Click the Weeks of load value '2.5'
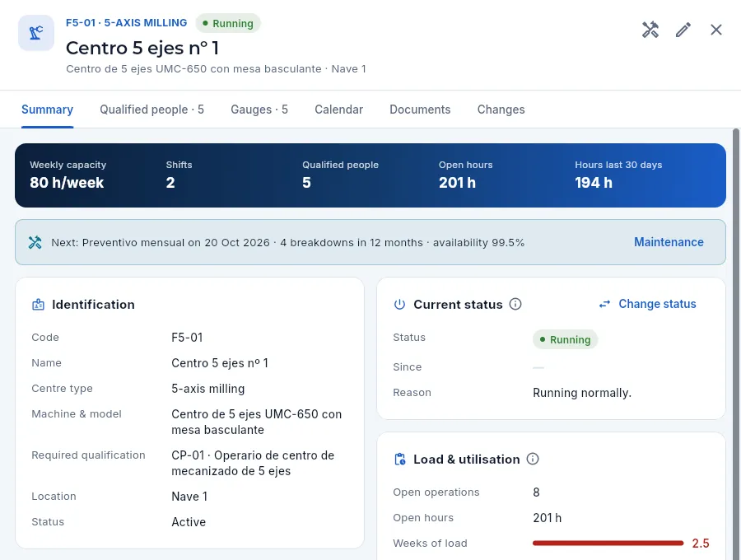Screen dimensions: 741x560 pyautogui.click(x=701, y=543)
